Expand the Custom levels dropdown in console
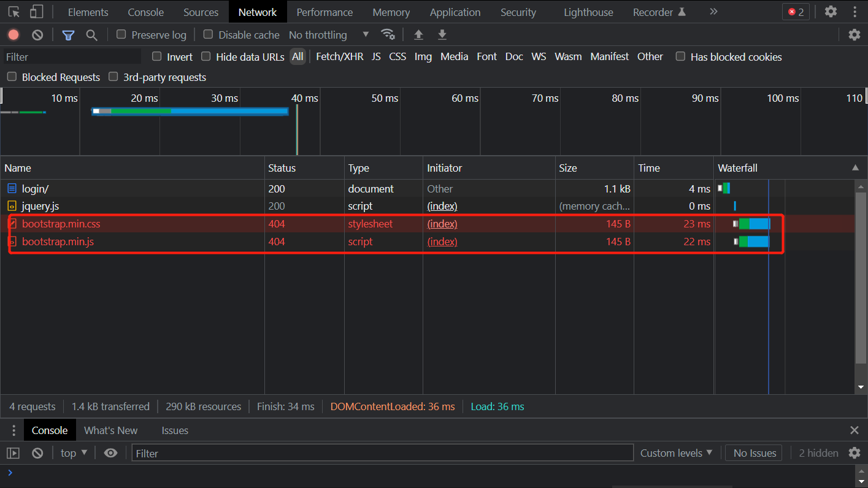 pos(676,453)
